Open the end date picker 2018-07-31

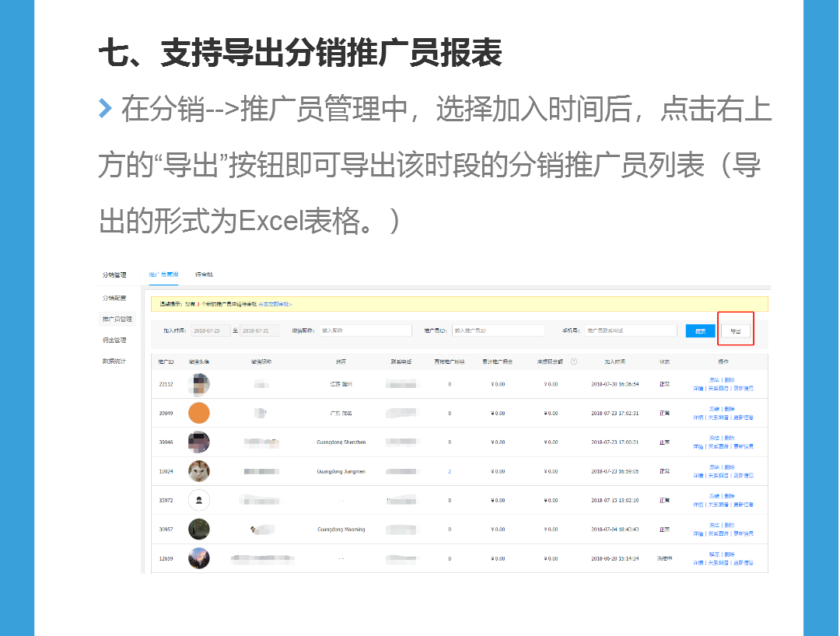click(x=259, y=330)
